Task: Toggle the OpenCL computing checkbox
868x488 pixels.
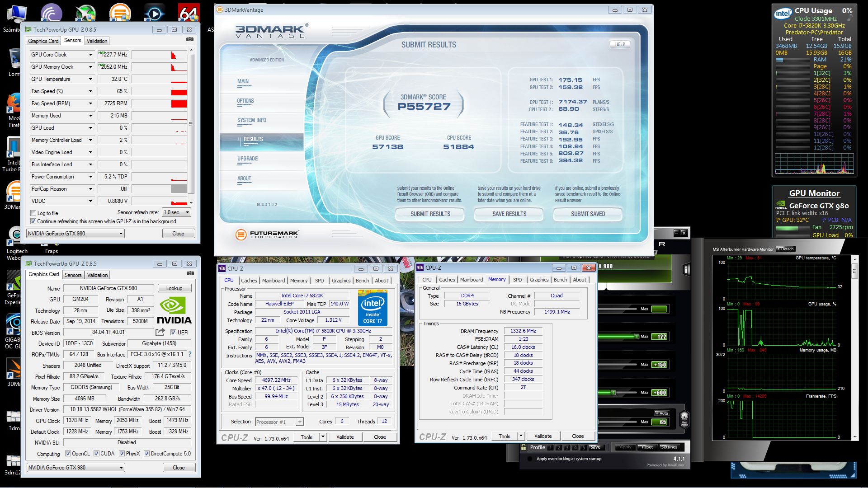Action: (x=68, y=454)
